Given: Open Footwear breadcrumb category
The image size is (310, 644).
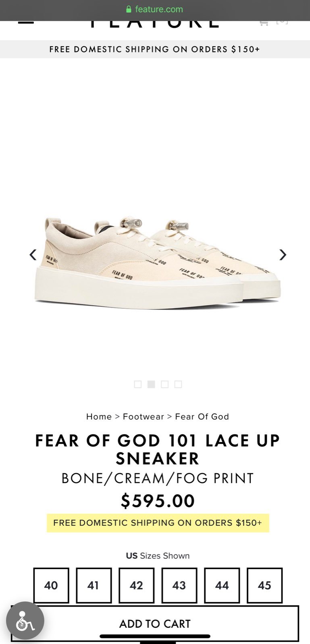Looking at the screenshot, I should [x=144, y=417].
